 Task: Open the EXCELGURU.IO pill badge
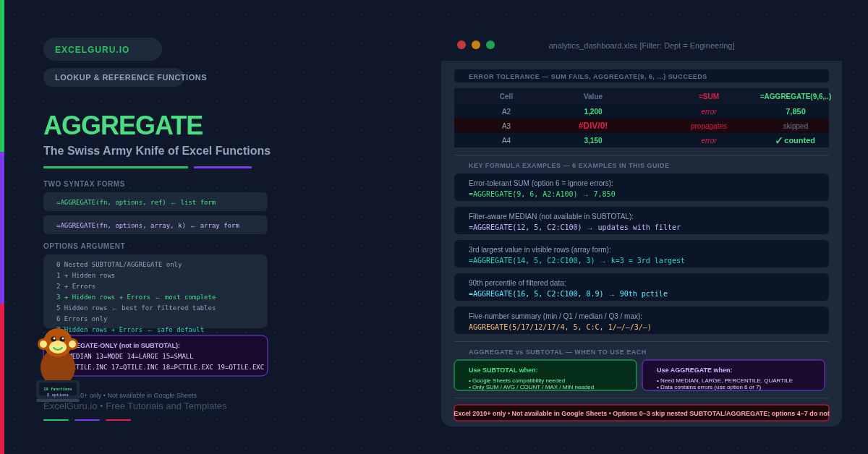[103, 49]
